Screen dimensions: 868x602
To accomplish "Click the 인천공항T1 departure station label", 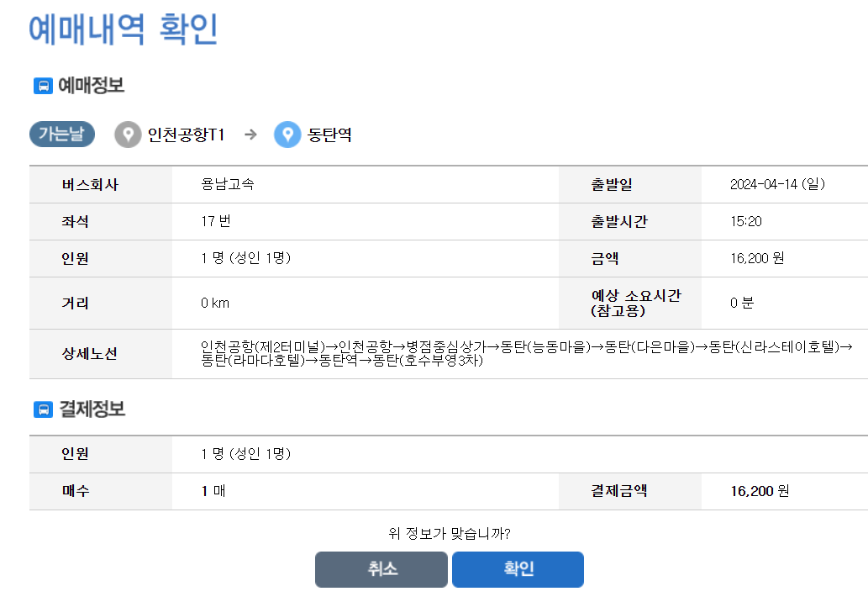I will [187, 134].
